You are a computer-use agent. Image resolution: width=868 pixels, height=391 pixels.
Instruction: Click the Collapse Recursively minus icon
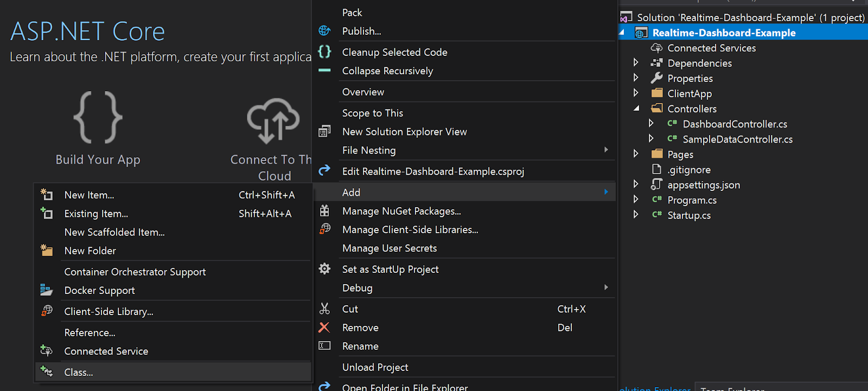324,70
